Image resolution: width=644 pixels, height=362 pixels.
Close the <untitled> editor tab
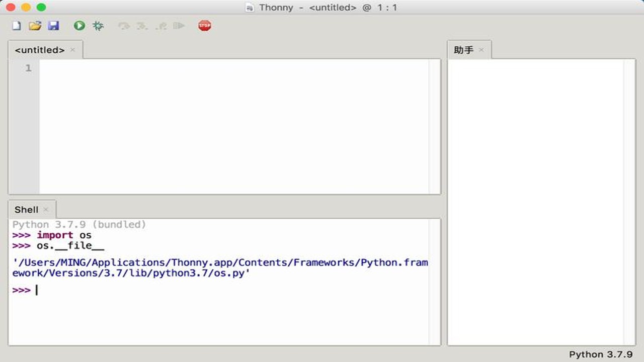[x=72, y=50]
